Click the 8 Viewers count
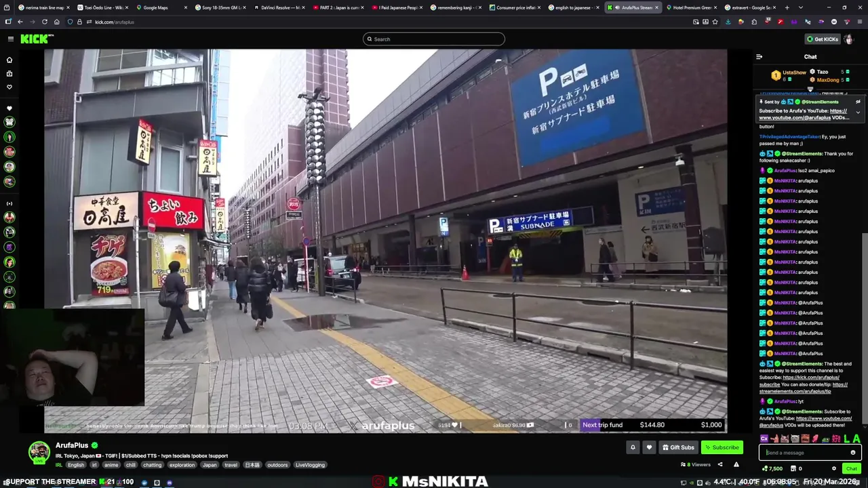 (x=696, y=464)
